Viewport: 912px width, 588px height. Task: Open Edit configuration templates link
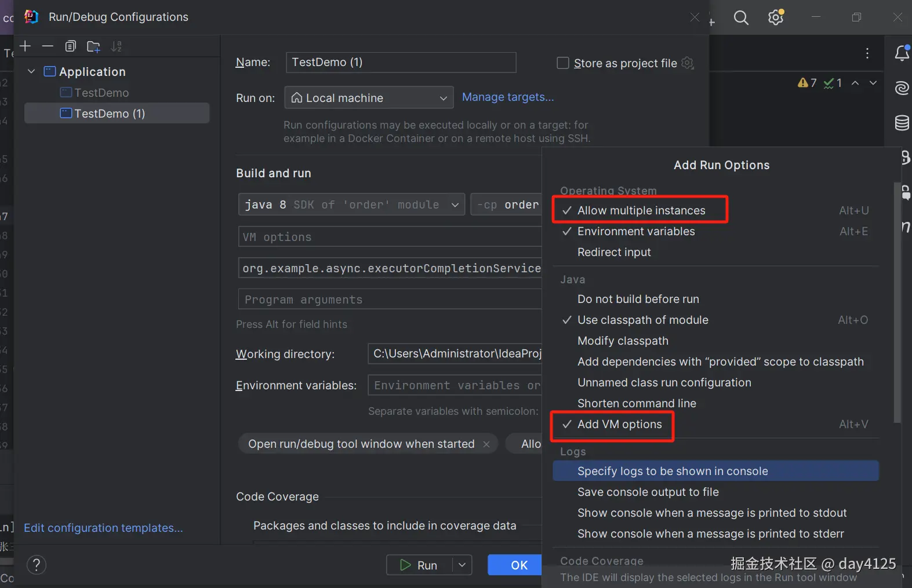pos(103,528)
